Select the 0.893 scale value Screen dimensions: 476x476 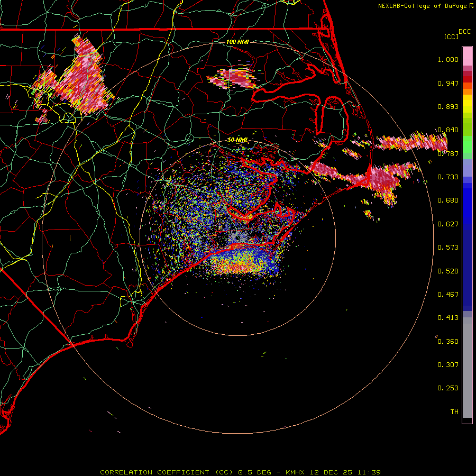point(448,106)
